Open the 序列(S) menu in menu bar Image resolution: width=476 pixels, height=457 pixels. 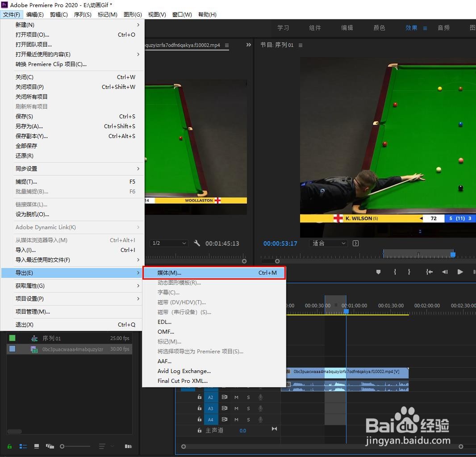pos(83,15)
